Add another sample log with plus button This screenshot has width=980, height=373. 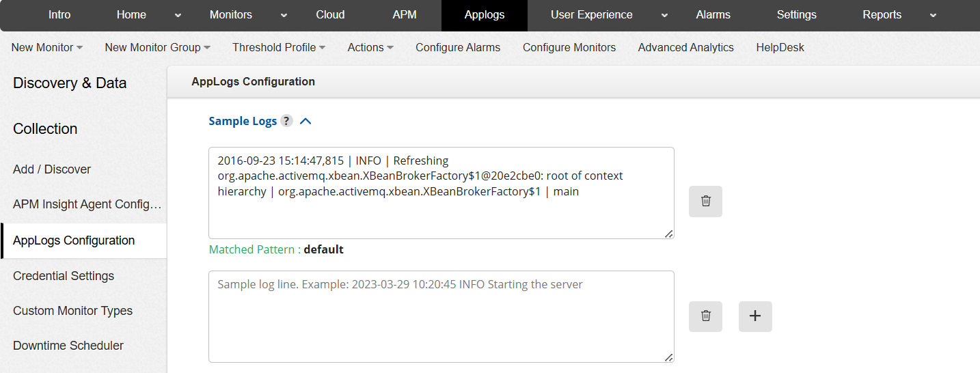pyautogui.click(x=755, y=316)
